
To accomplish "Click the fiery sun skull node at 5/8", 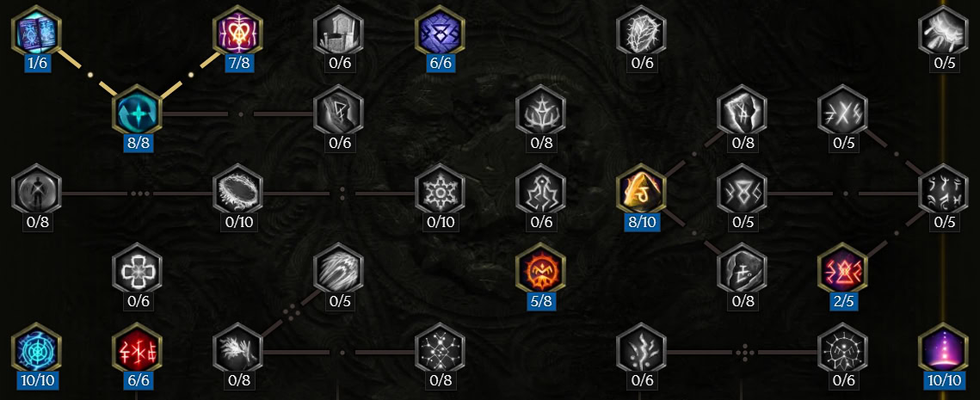I will tap(540, 268).
